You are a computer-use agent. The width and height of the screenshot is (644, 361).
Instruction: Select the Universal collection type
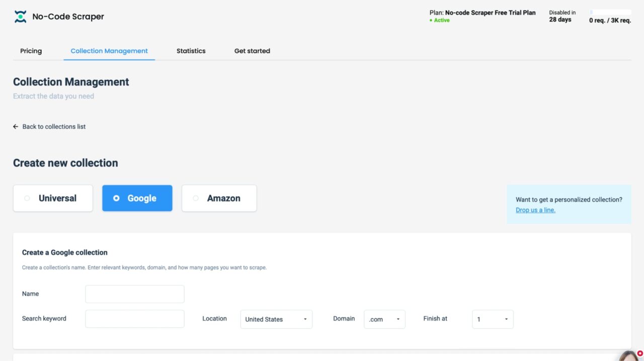(53, 198)
